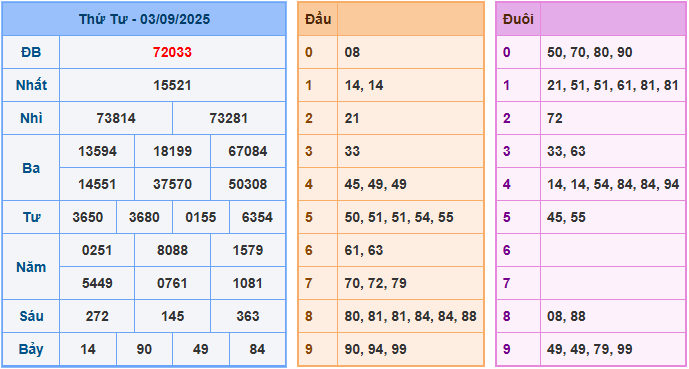This screenshot has width=689, height=369.
Task: Click the Sáu row label
Action: coord(31,316)
